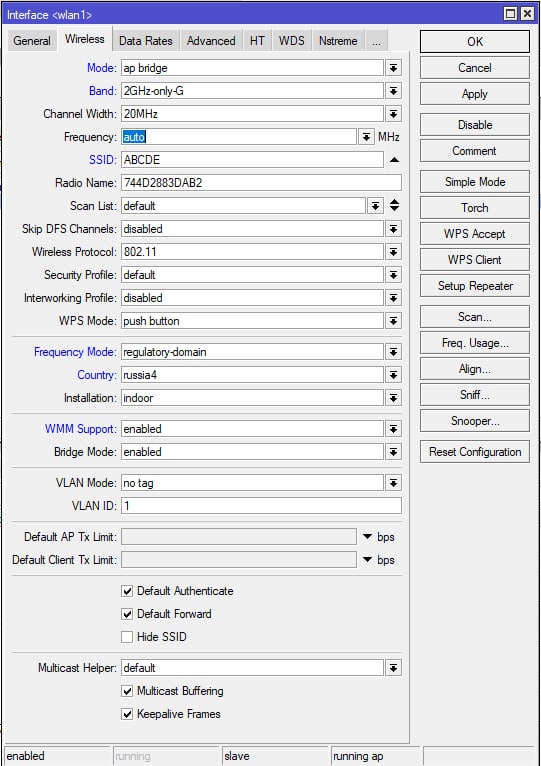The height and width of the screenshot is (766, 541).
Task: Click the Country russia4 field
Action: pyautogui.click(x=252, y=375)
